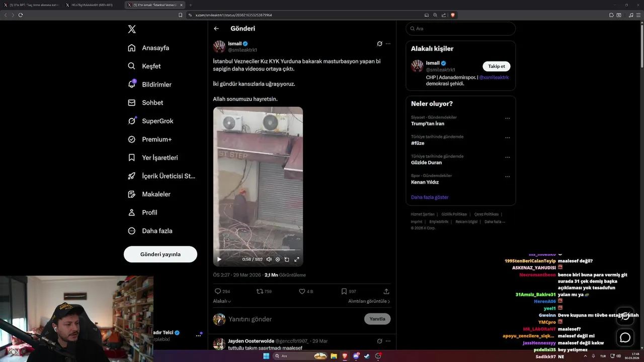Open Alıntıları görüntüle link

(x=369, y=301)
